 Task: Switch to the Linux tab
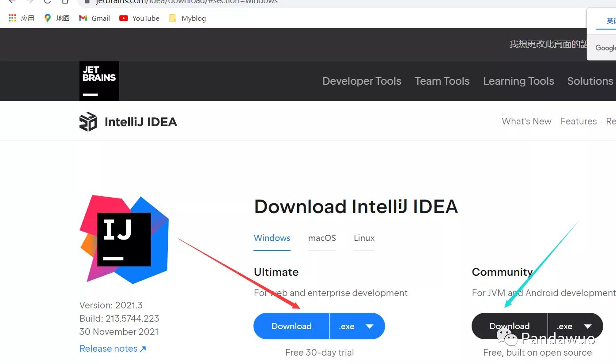click(364, 238)
